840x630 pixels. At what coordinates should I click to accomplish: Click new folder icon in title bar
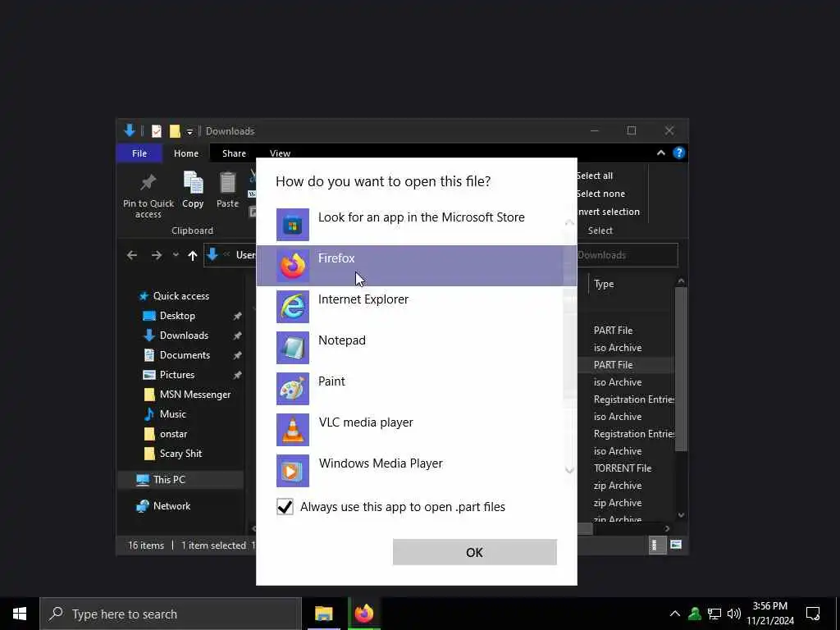175,131
